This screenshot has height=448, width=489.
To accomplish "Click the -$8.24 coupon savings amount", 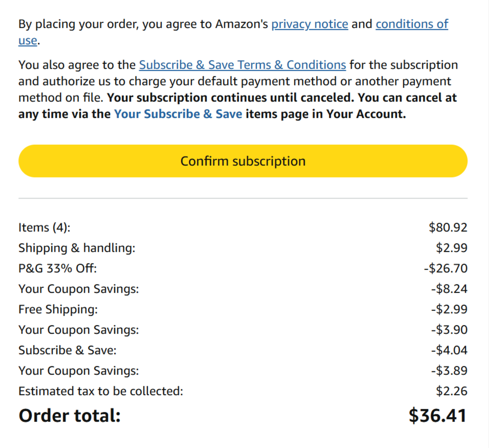I will [x=449, y=289].
